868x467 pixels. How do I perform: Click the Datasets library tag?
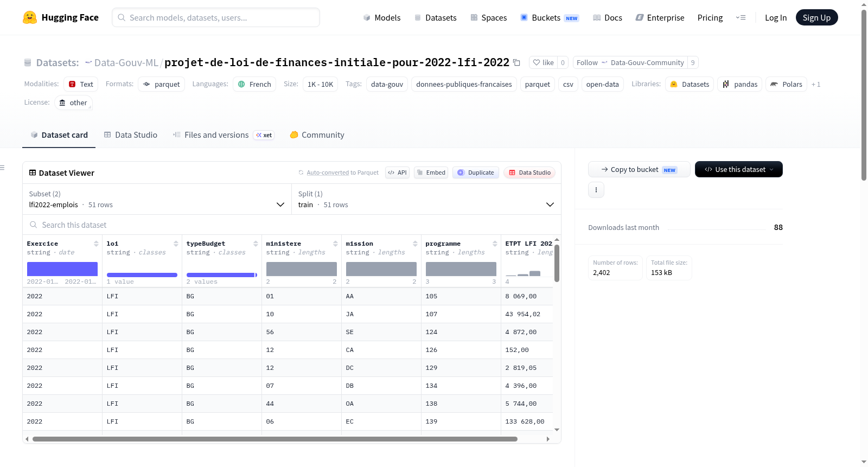[x=690, y=84]
